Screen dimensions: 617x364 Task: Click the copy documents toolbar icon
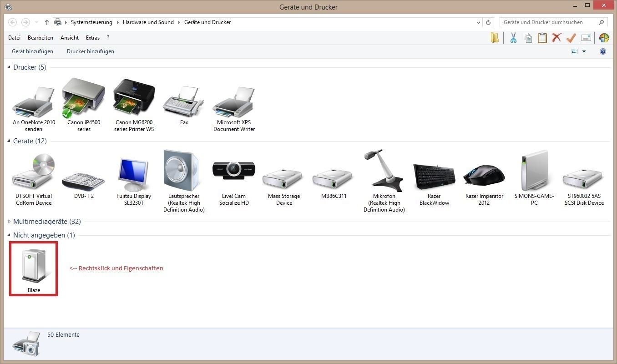click(x=528, y=38)
